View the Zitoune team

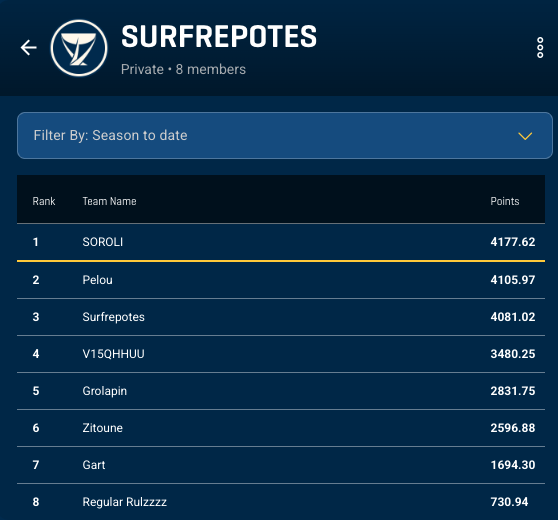click(x=281, y=428)
